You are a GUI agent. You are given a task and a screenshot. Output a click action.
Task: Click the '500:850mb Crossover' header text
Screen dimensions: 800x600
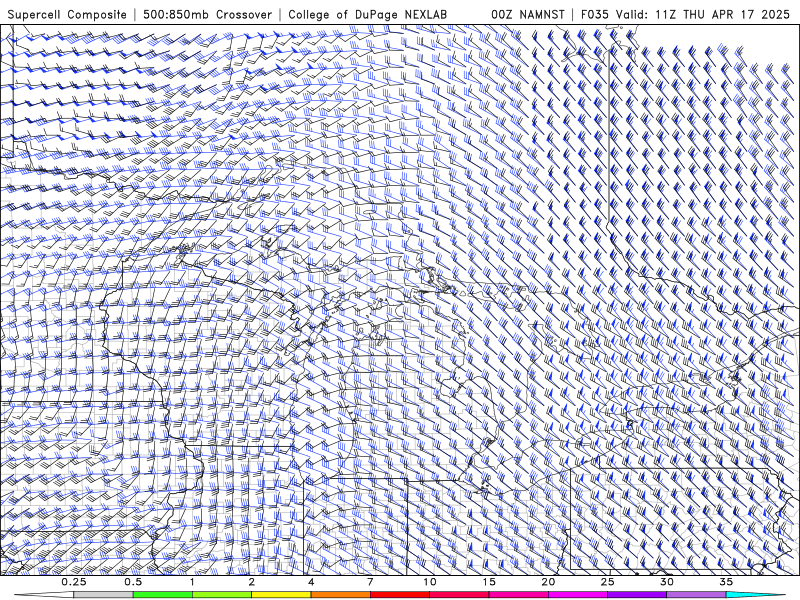coord(207,14)
